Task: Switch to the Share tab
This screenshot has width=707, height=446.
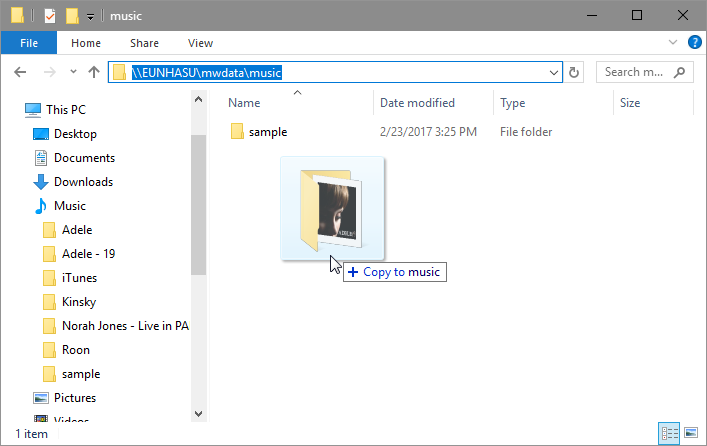Action: point(144,43)
